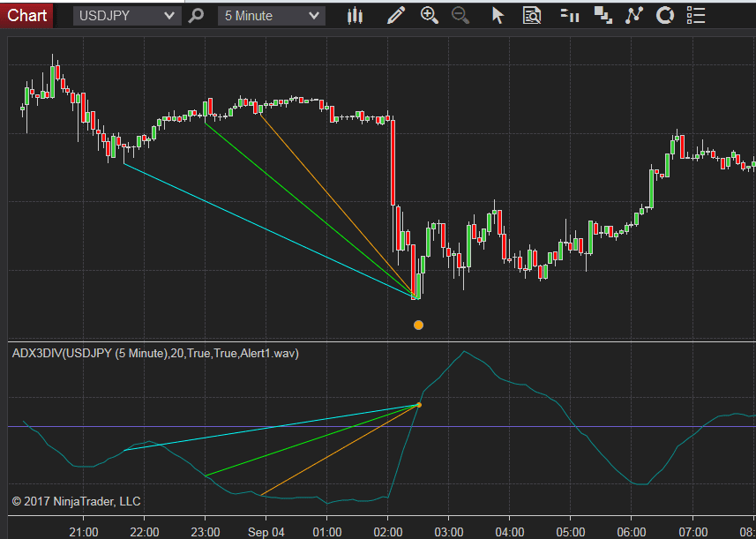Show the Data Box
This screenshot has width=756, height=539.
click(531, 15)
